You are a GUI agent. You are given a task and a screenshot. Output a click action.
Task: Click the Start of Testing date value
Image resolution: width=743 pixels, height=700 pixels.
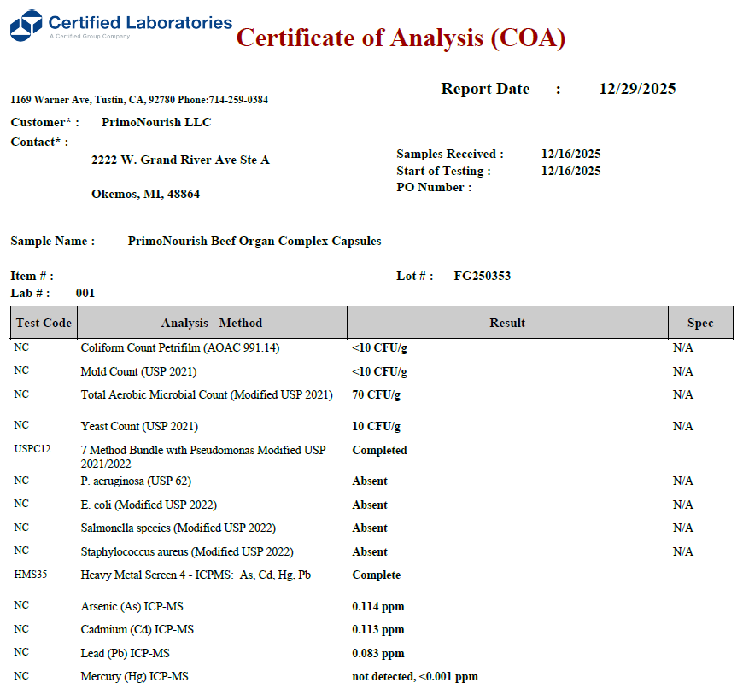[x=570, y=171]
